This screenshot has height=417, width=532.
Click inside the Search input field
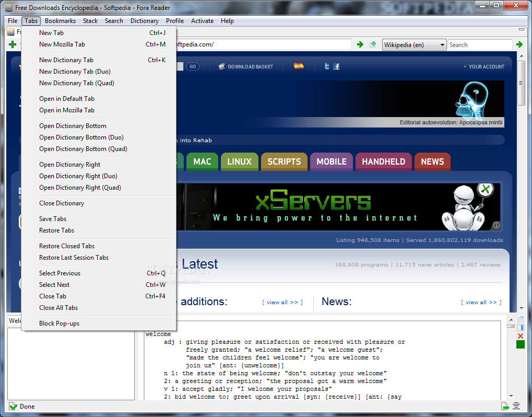click(x=480, y=45)
